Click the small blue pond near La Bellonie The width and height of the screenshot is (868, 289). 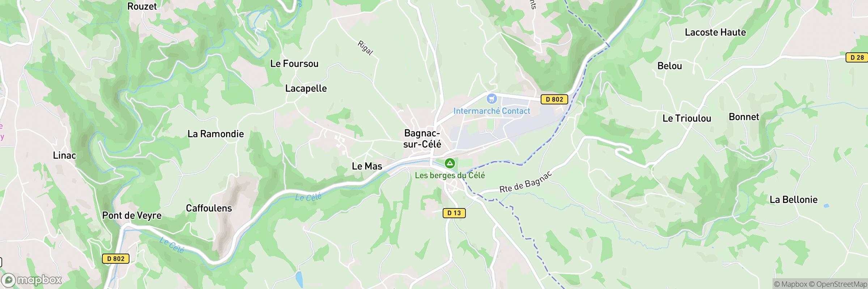pos(826,206)
